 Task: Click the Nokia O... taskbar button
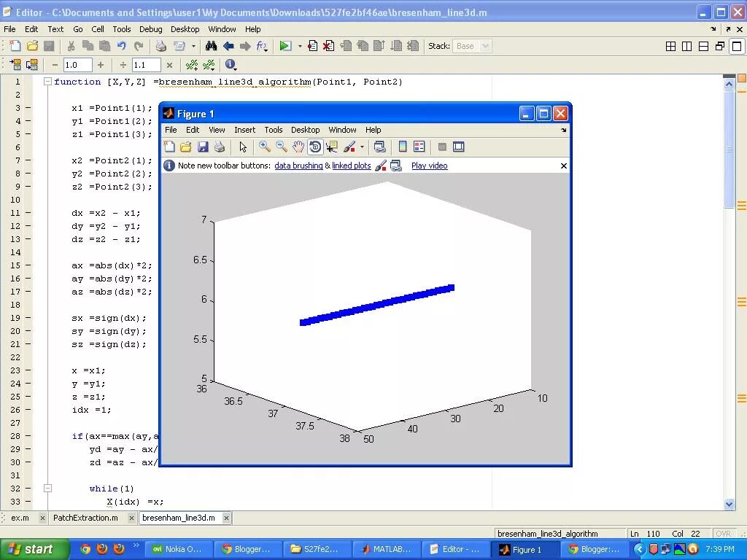[x=178, y=549]
